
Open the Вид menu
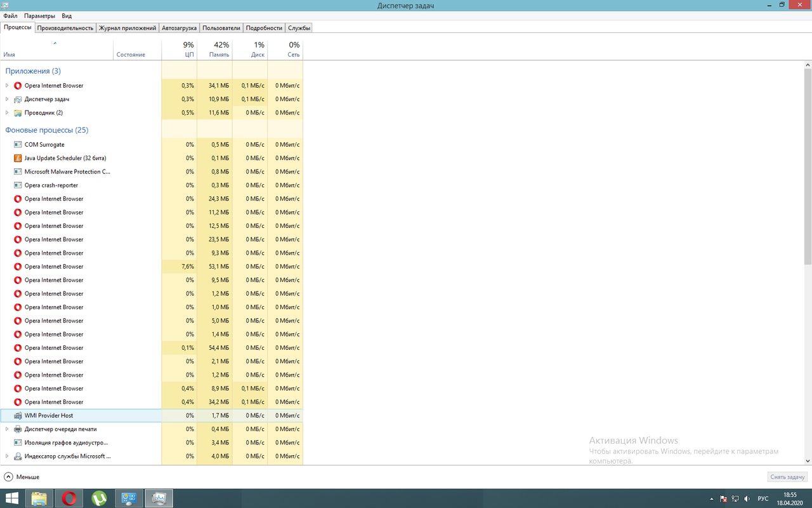pyautogui.click(x=67, y=16)
